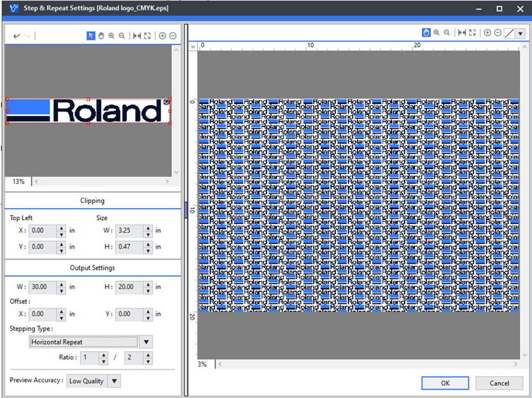Click 3% zoom value in output preview
The height and width of the screenshot is (398, 532).
pos(202,364)
